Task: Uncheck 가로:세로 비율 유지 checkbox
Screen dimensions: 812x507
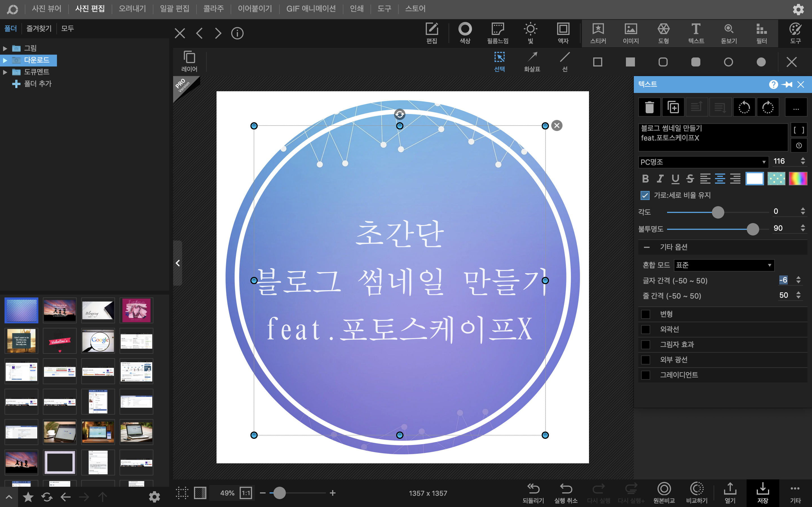Action: 645,195
